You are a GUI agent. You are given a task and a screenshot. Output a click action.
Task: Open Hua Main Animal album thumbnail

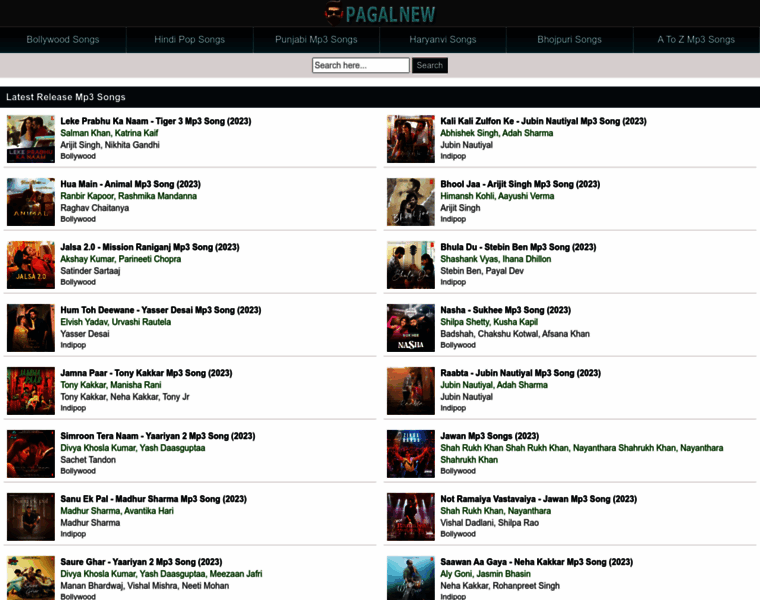(x=31, y=202)
